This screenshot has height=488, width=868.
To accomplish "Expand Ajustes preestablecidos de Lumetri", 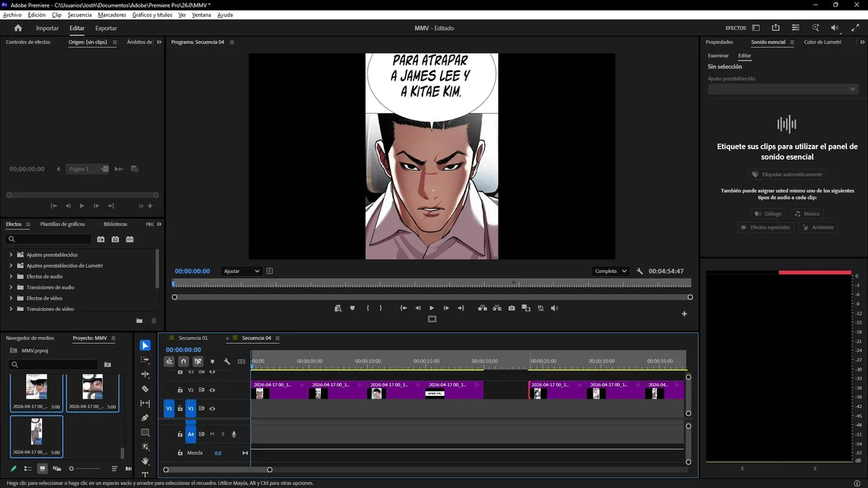I will 11,266.
